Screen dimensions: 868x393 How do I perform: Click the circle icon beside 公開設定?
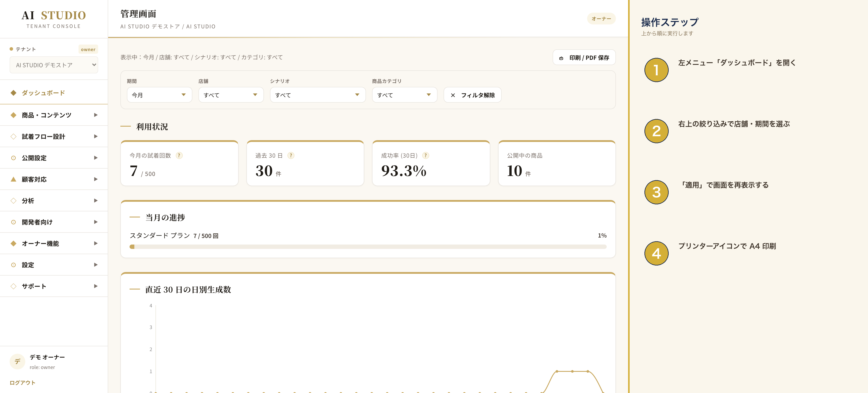click(14, 158)
